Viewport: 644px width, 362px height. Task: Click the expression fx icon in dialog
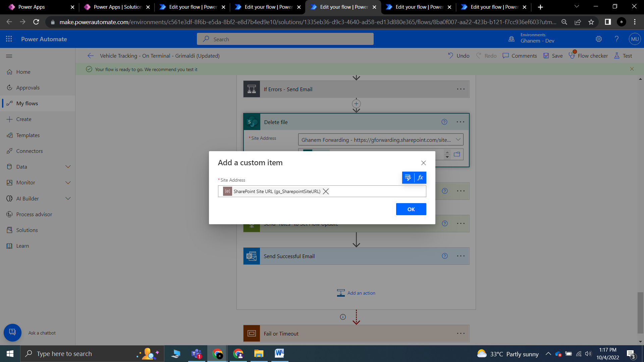click(x=420, y=178)
